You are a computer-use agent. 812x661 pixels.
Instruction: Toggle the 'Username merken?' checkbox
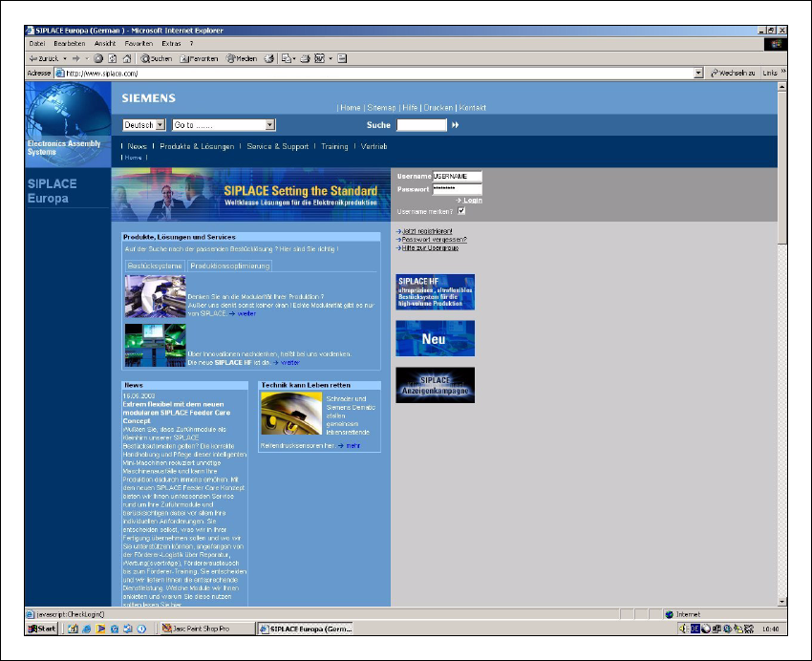[460, 211]
